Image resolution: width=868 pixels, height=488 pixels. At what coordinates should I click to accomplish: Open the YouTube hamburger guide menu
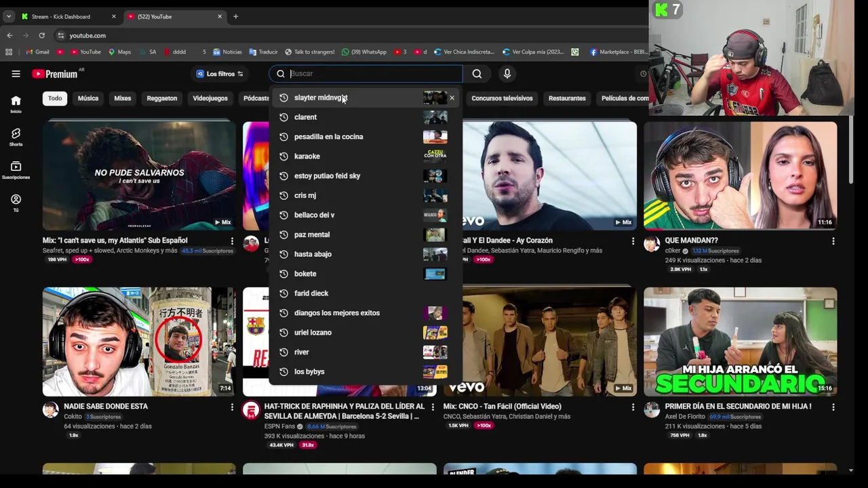pos(16,74)
